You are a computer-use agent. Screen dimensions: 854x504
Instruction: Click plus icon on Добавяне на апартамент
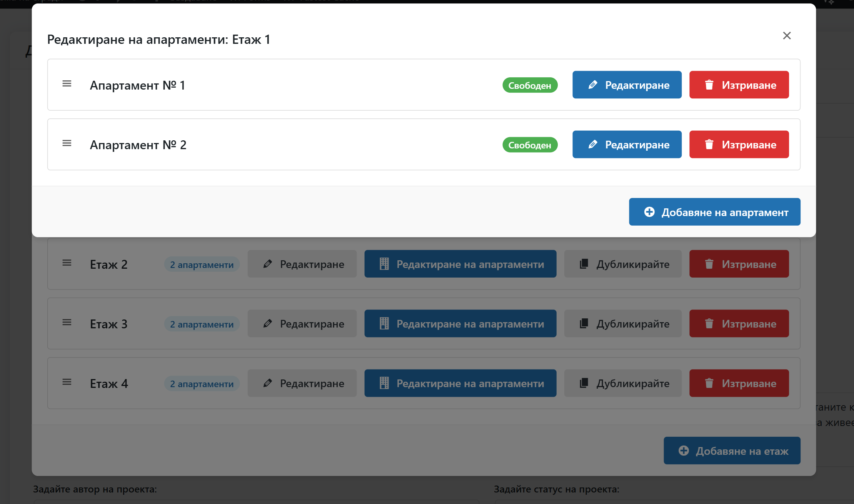tap(649, 212)
